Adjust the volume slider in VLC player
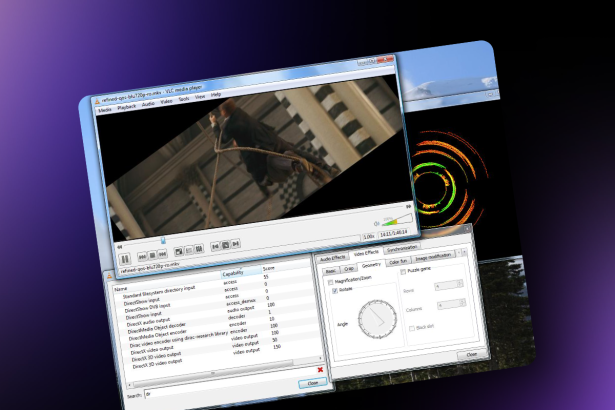 [x=397, y=220]
